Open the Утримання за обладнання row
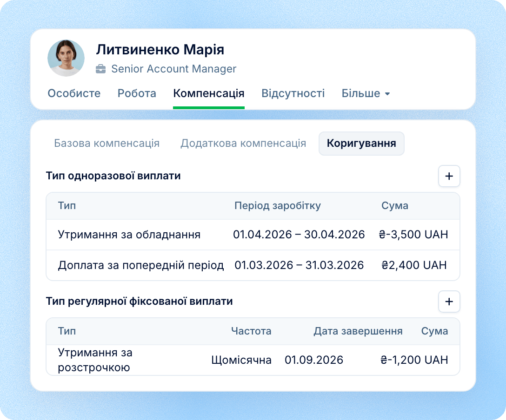Screen dimensions: 506x420 [253, 235]
